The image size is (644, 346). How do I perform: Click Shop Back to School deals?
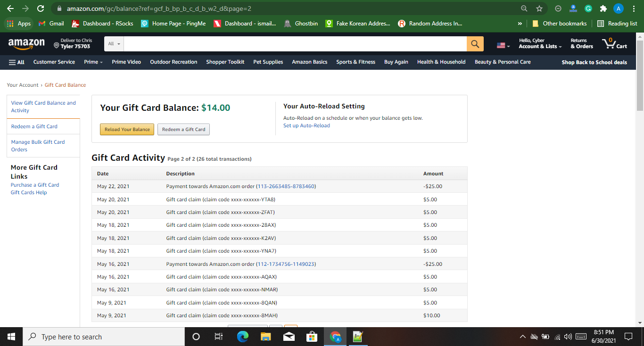pos(594,62)
